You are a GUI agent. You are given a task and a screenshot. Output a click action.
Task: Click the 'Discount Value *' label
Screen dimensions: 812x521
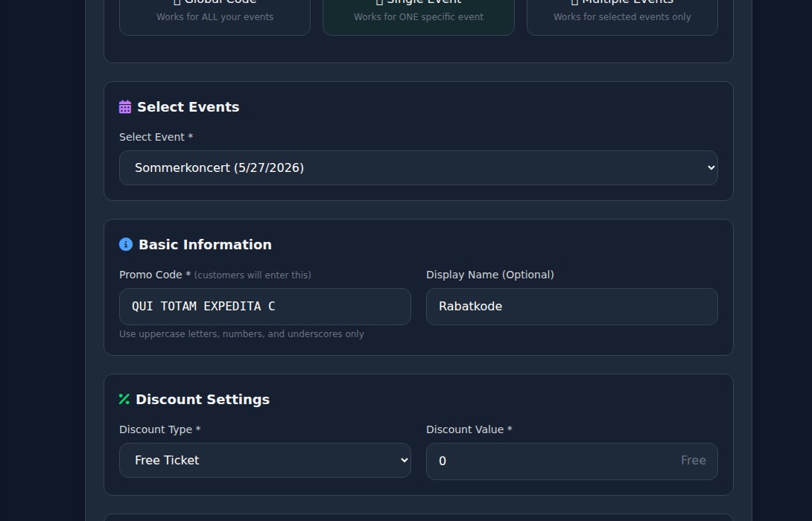[469, 429]
